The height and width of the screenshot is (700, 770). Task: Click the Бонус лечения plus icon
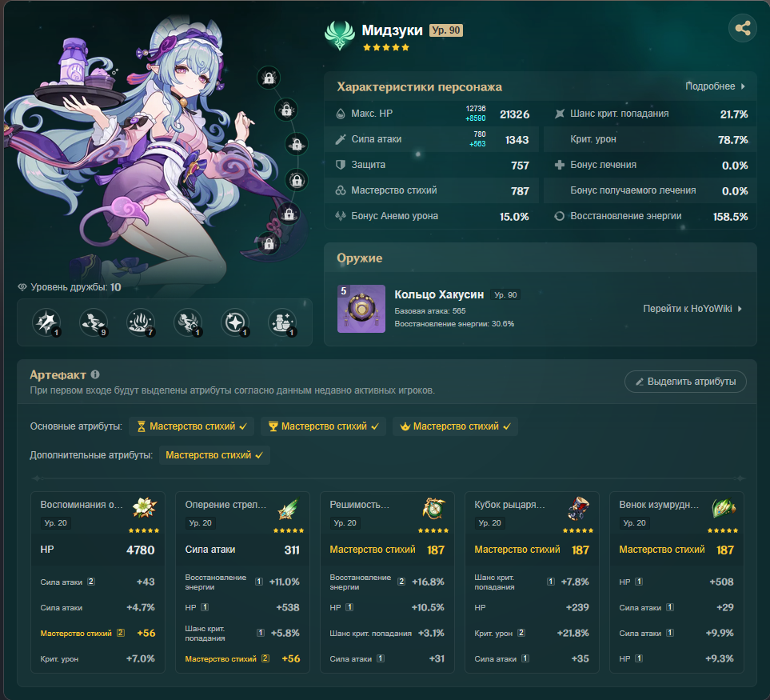click(560, 165)
